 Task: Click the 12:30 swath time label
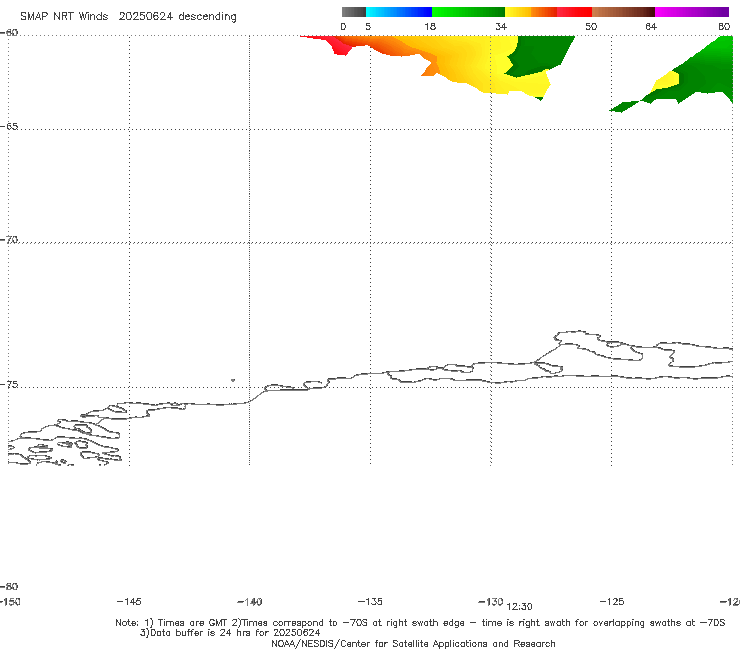point(519,607)
